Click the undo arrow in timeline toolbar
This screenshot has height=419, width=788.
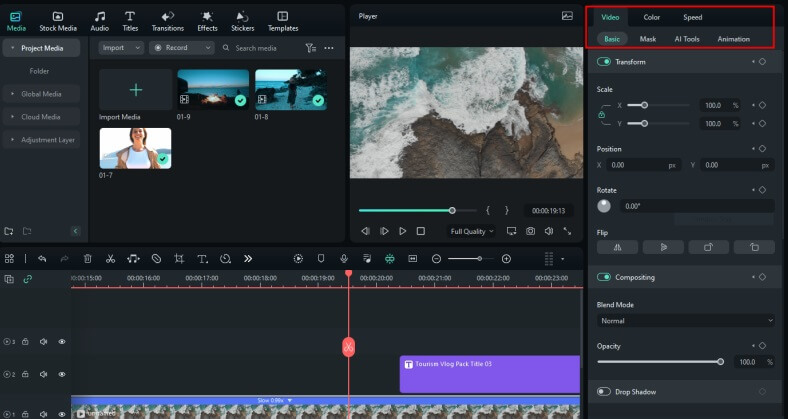42,258
